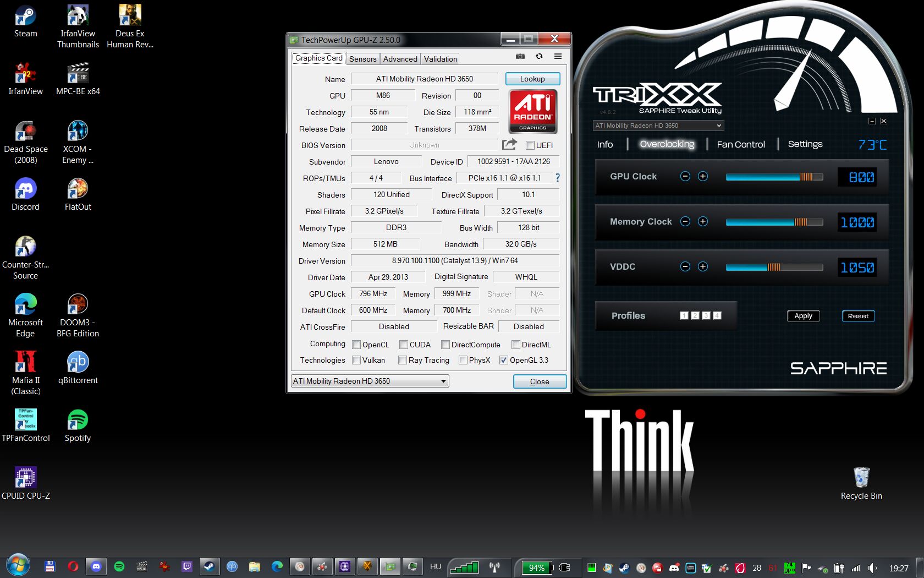
Task: Open Mafia II (Classic) shortcut
Action: (25, 373)
